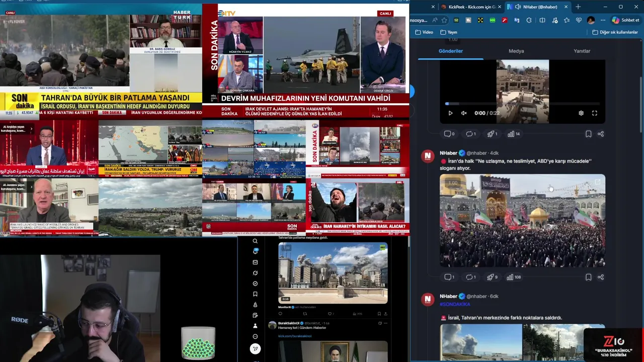The image size is (644, 362).
Task: View stats showing 108 views
Action: click(x=514, y=277)
